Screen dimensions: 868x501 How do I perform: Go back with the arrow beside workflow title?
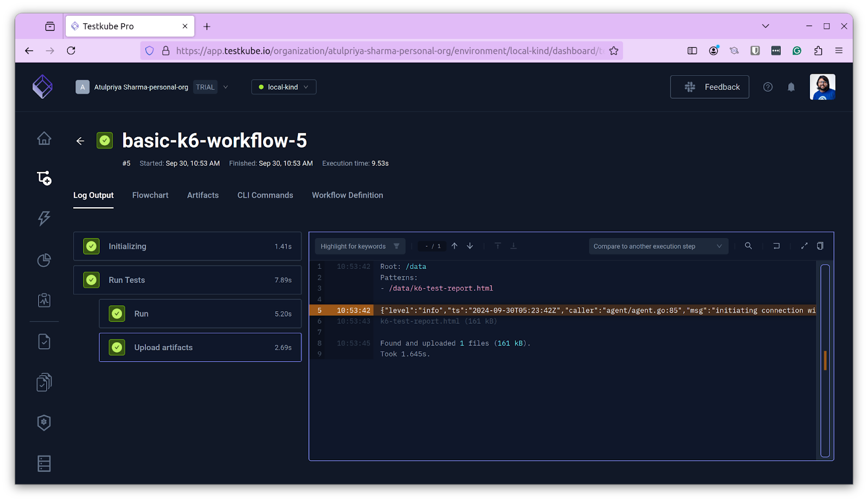pos(80,141)
